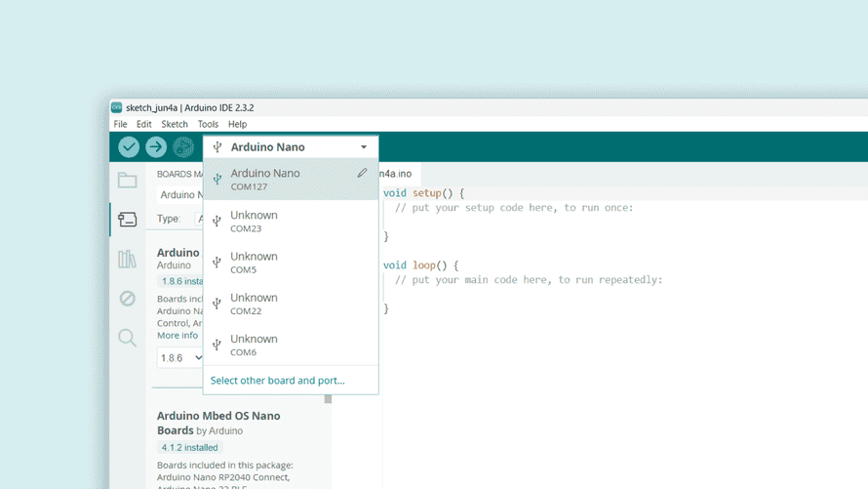Click the Upload arrow button

pos(156,146)
